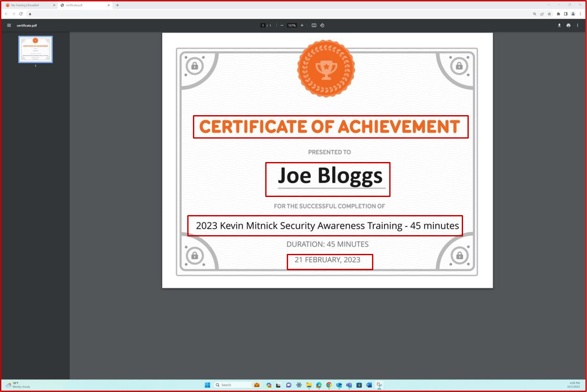
Task: Bookmark the current page with the star
Action: point(549,14)
